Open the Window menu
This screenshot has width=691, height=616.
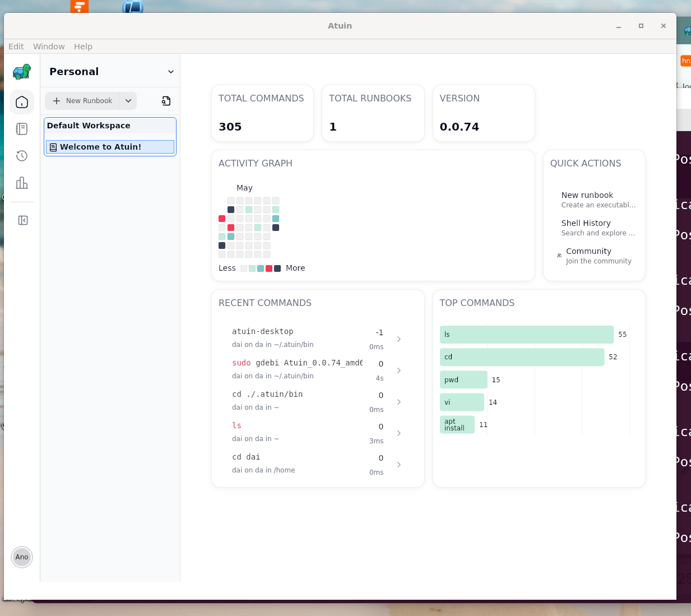tap(49, 47)
